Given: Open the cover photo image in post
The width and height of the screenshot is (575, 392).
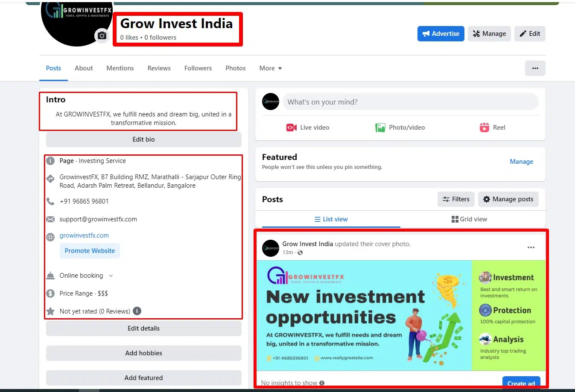Looking at the screenshot, I should [401, 316].
